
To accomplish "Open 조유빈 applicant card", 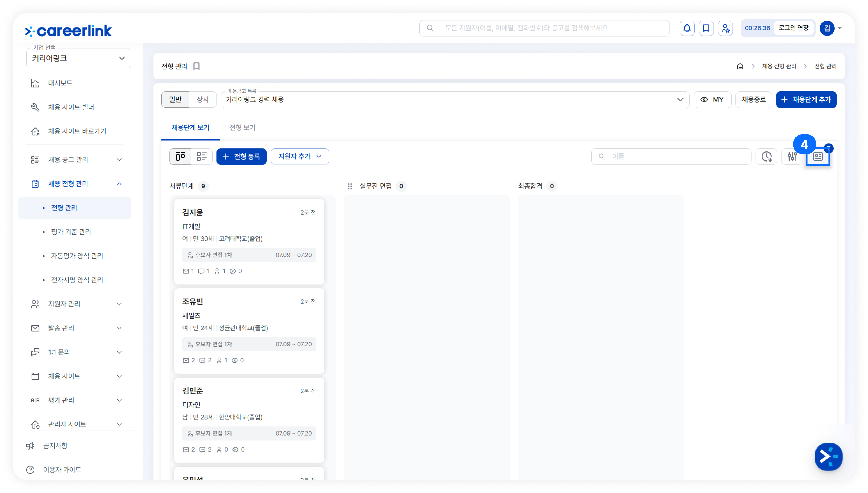I will pyautogui.click(x=249, y=331).
